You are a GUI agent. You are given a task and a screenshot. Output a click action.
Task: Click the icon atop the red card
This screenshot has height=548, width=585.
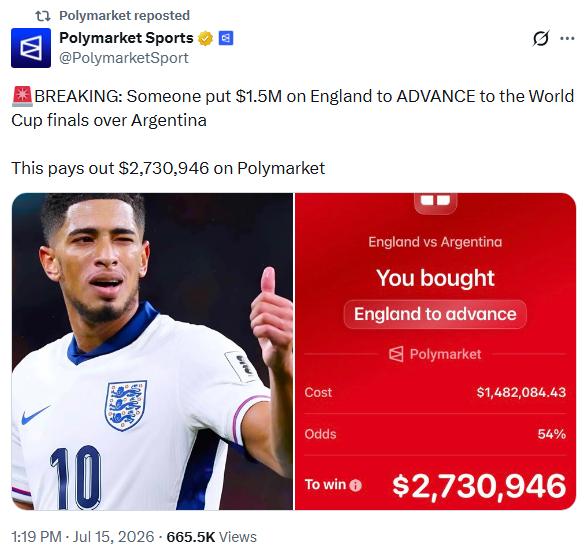click(435, 203)
